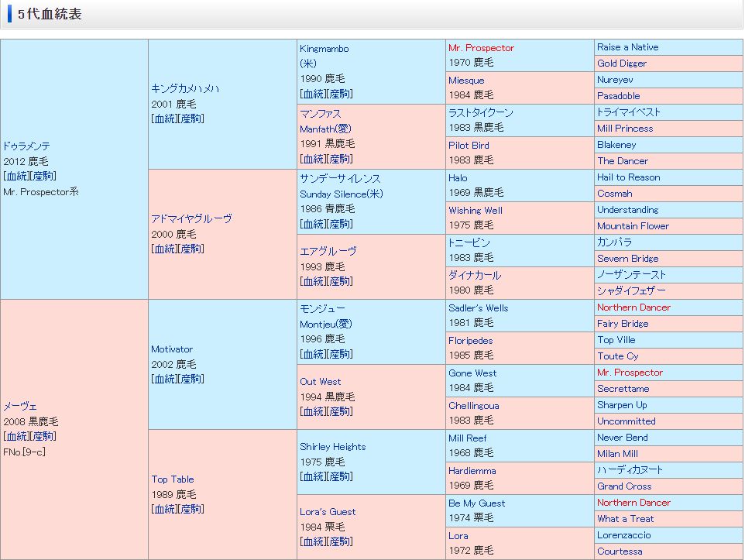This screenshot has width=745, height=560.
Task: Open the アドマイヤグルーヴ dam link
Action: pos(191,219)
